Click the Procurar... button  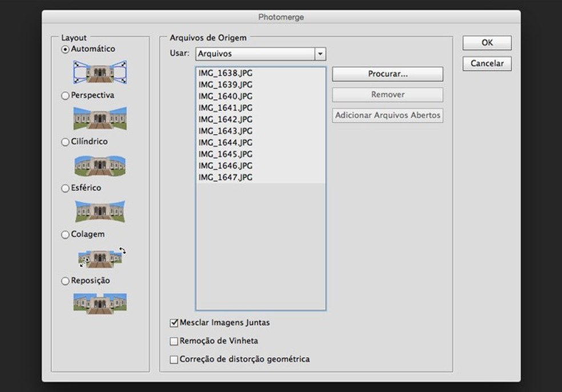[x=387, y=74]
